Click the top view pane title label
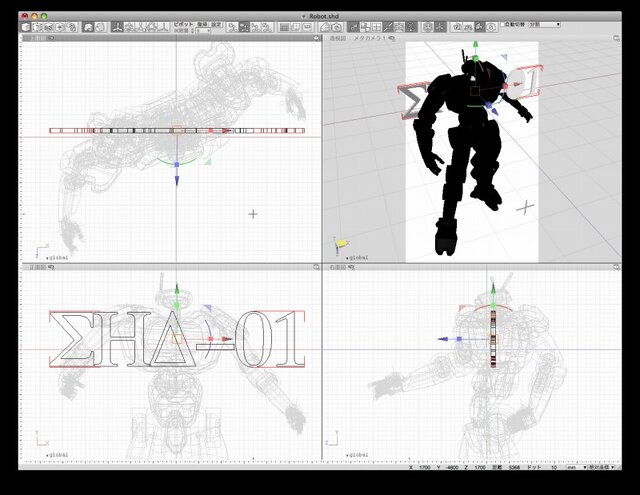Viewport: 640px width, 495px height. tap(38, 38)
